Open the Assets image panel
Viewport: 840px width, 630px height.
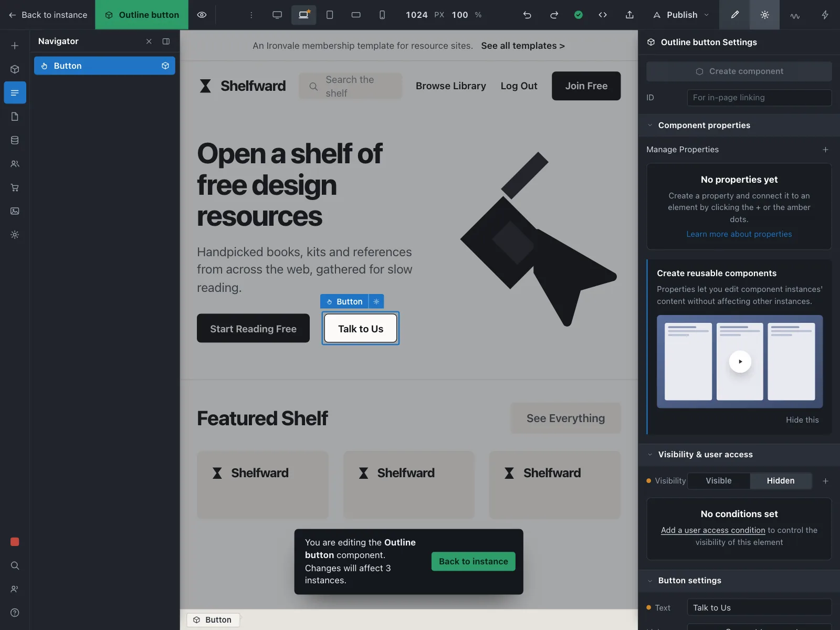click(15, 211)
